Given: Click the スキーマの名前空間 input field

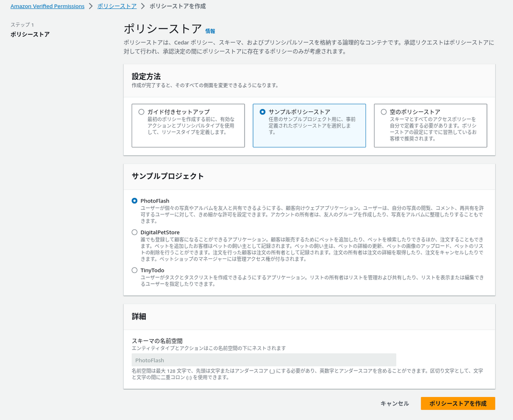Looking at the screenshot, I should (x=264, y=360).
